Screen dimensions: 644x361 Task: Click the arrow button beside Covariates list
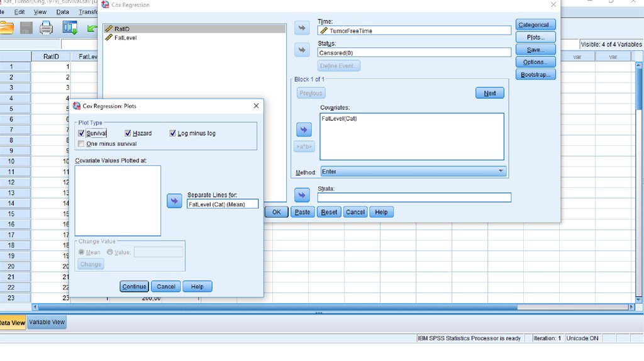pyautogui.click(x=304, y=130)
